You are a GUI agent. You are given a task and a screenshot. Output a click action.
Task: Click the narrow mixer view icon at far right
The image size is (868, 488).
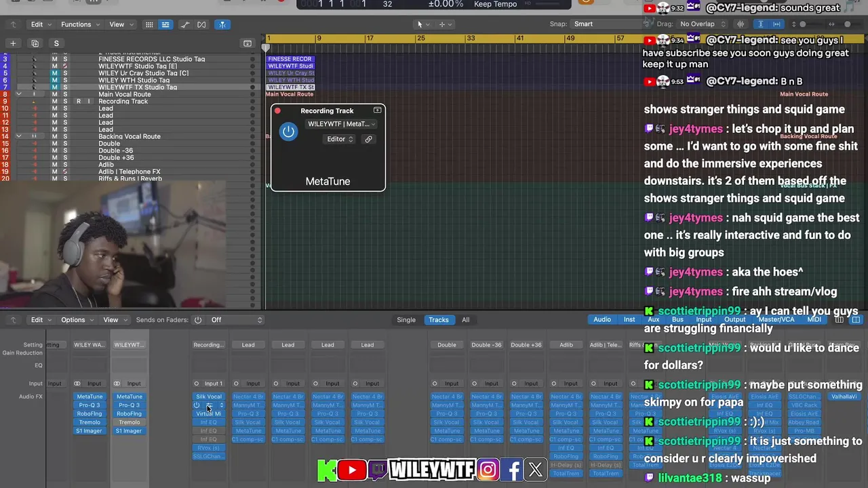840,319
